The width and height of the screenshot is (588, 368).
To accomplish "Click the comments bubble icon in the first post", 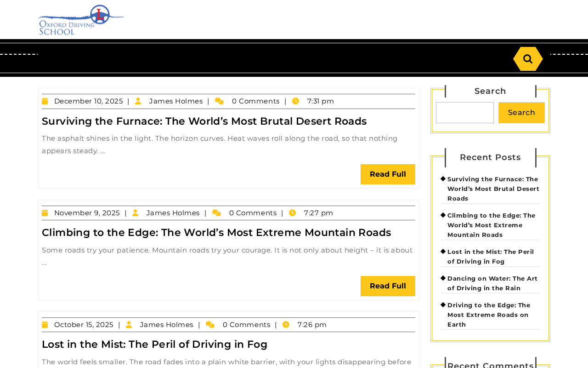I will (220, 101).
